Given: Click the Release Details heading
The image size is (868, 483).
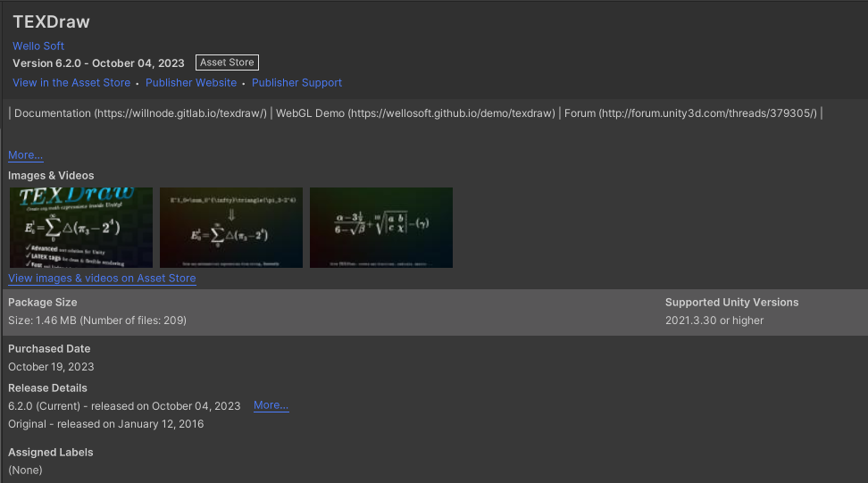Looking at the screenshot, I should click(x=47, y=387).
